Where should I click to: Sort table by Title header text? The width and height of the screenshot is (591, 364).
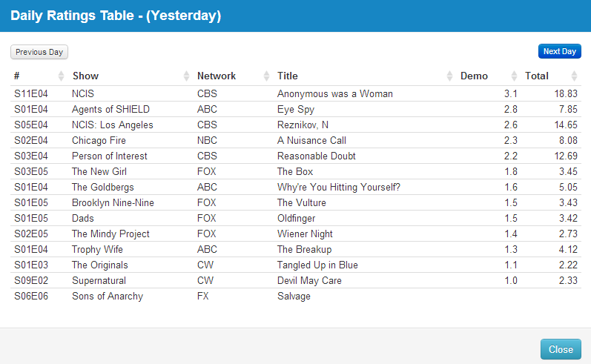pyautogui.click(x=288, y=76)
